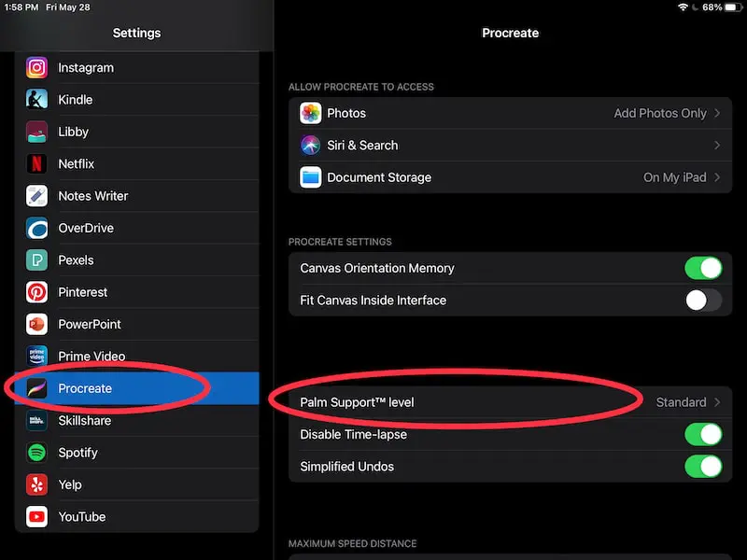This screenshot has width=747, height=560.
Task: Open the Palm Support™ level row
Action: pos(510,402)
